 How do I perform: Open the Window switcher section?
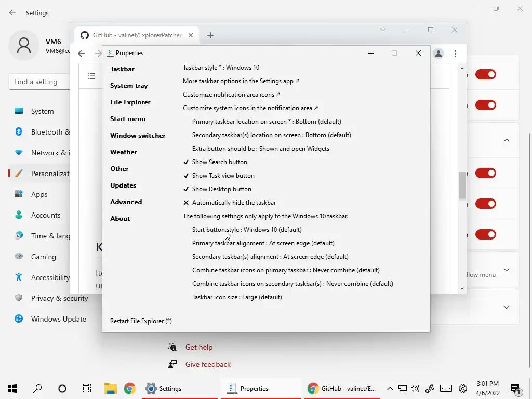pos(138,136)
